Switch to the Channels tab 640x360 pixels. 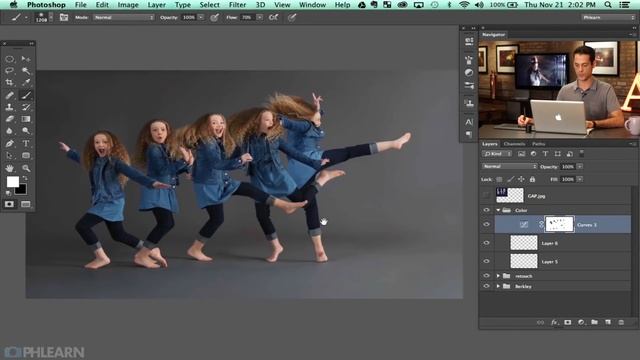point(514,144)
